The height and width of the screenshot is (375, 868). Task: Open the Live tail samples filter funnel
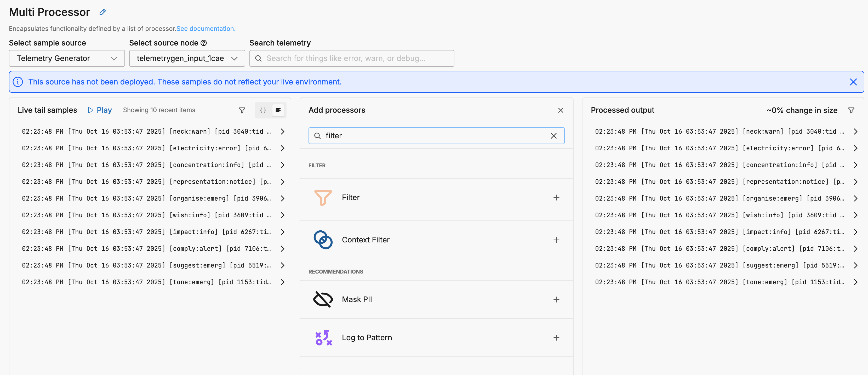point(242,110)
